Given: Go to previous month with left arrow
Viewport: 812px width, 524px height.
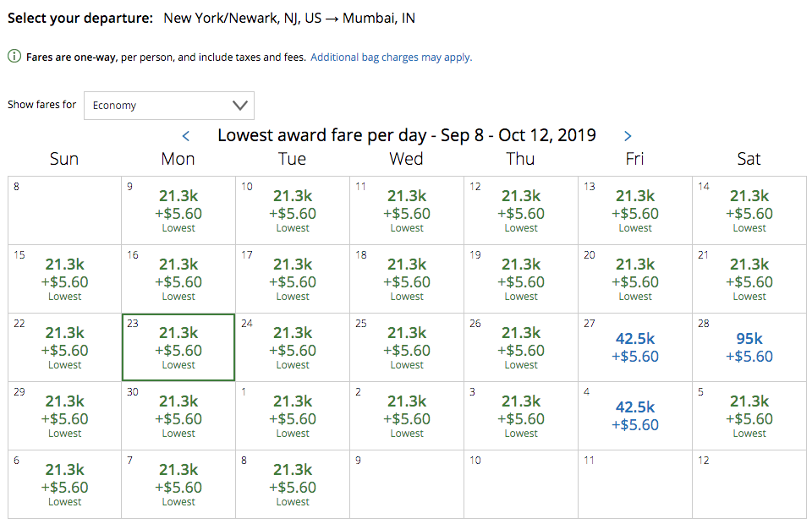Looking at the screenshot, I should 186,136.
